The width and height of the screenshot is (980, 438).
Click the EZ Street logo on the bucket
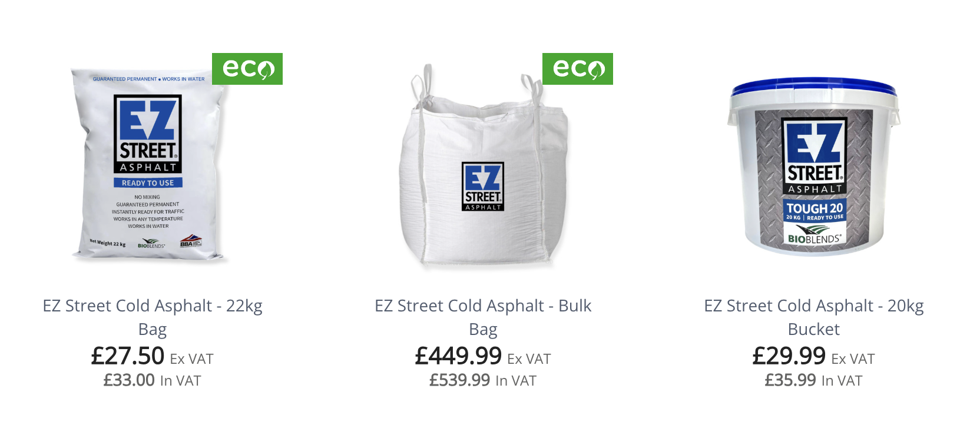point(815,156)
